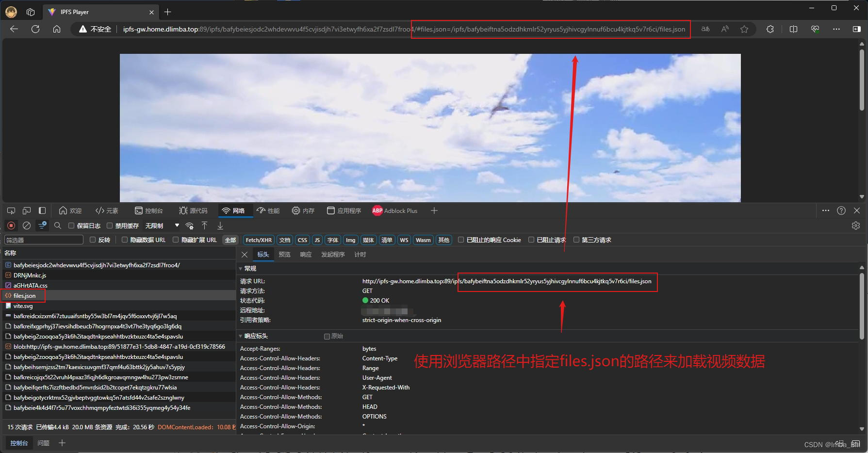
Task: Stop recording the network log
Action: 11,226
